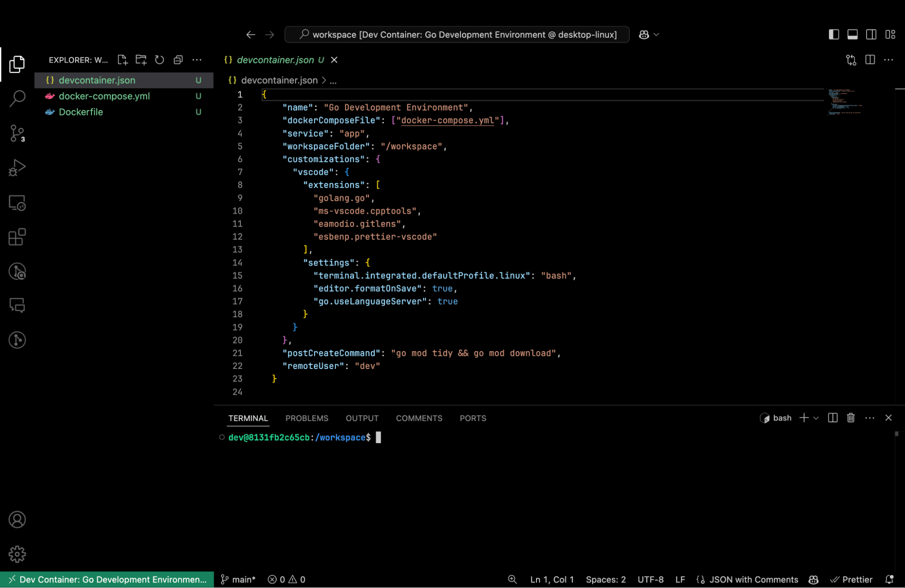Open the Extensions view

coord(17,237)
